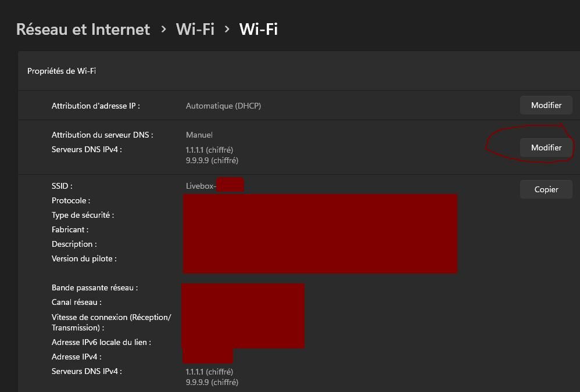Click the circled Modifier button for DNS
The image size is (580, 392).
click(546, 148)
